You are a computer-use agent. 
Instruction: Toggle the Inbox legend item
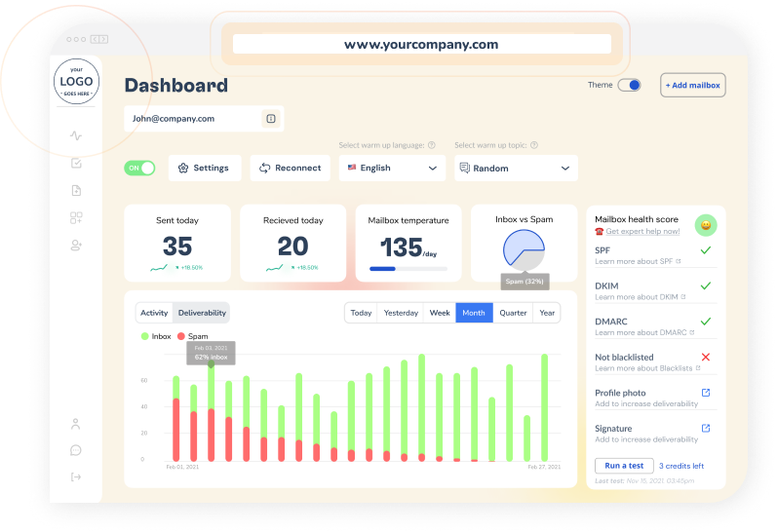(156, 336)
